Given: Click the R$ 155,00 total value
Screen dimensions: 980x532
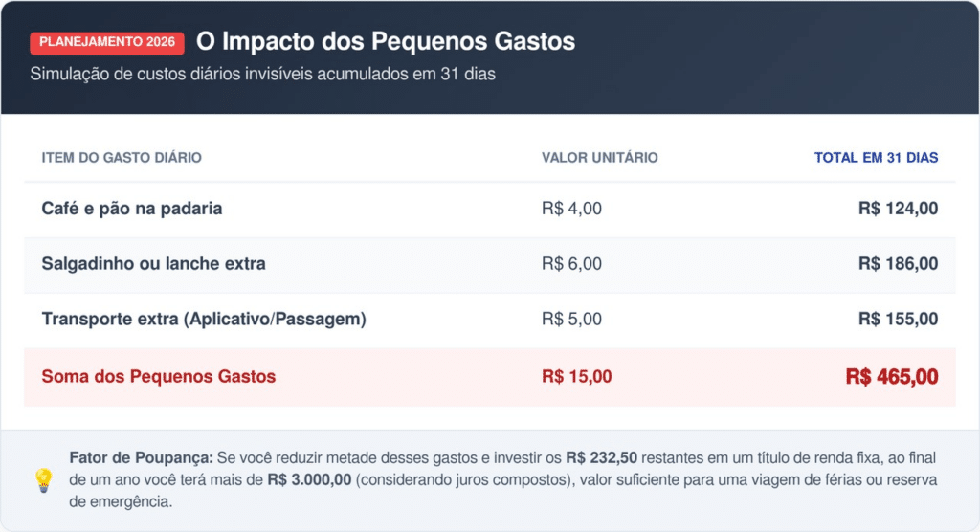Looking at the screenshot, I should [898, 320].
